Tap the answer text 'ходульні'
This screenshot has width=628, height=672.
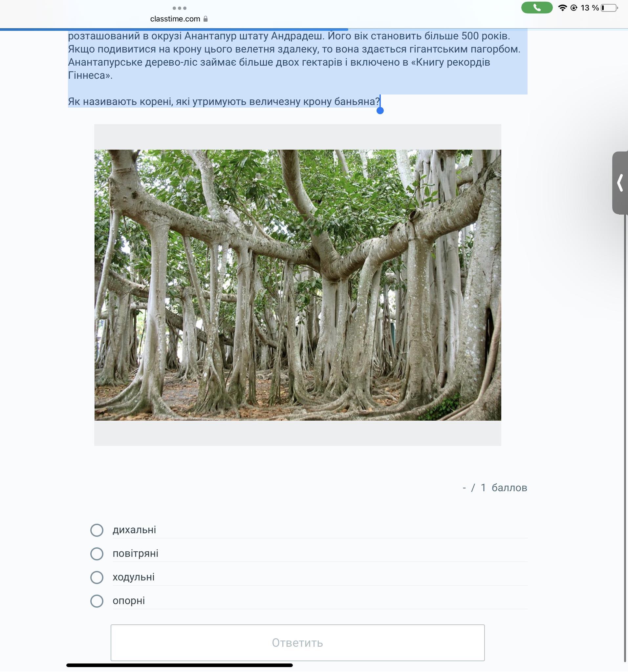(134, 577)
